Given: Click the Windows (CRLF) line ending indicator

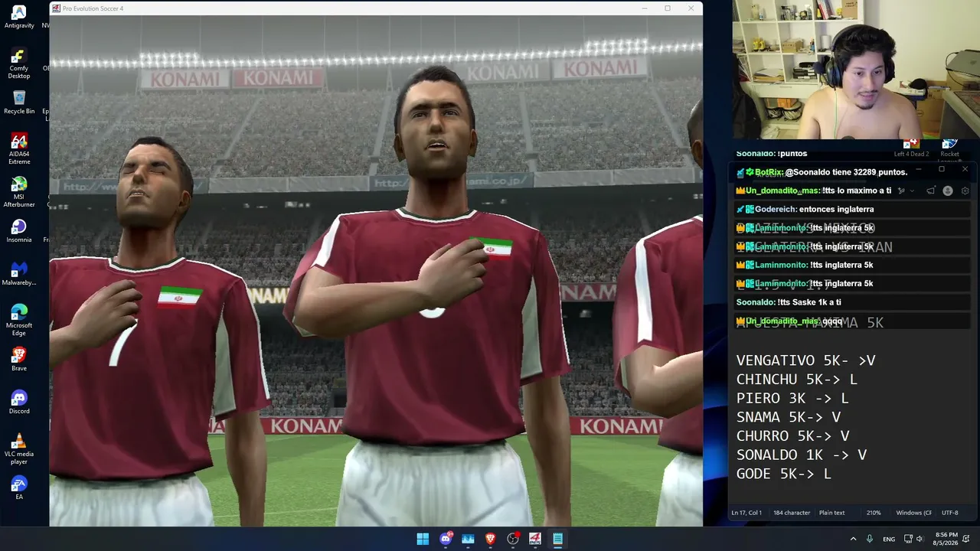Looking at the screenshot, I should [x=913, y=513].
